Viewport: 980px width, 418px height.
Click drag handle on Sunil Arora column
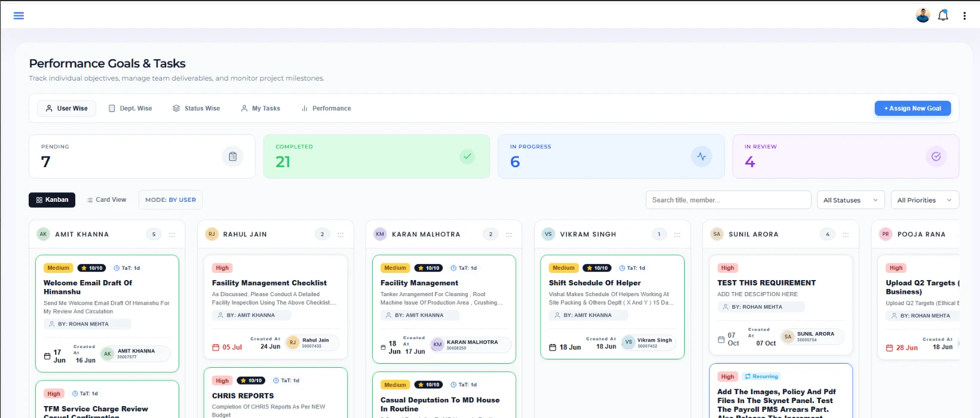point(846,235)
